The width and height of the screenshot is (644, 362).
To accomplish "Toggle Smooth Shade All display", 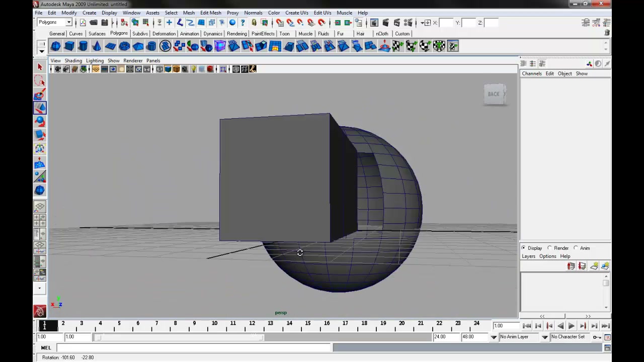I will point(168,69).
